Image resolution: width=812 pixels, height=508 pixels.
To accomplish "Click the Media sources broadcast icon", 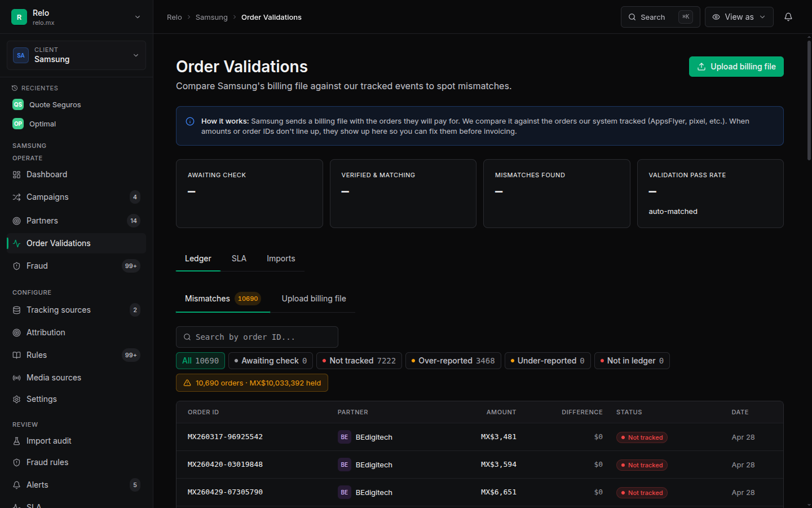I will click(x=16, y=378).
